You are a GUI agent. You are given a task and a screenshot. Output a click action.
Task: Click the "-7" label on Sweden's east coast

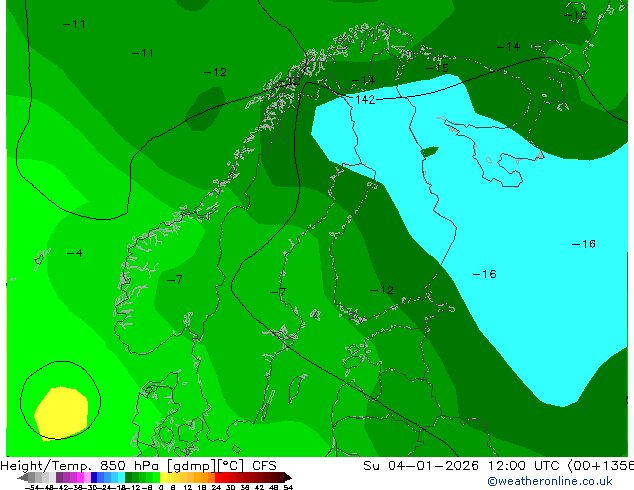(278, 292)
